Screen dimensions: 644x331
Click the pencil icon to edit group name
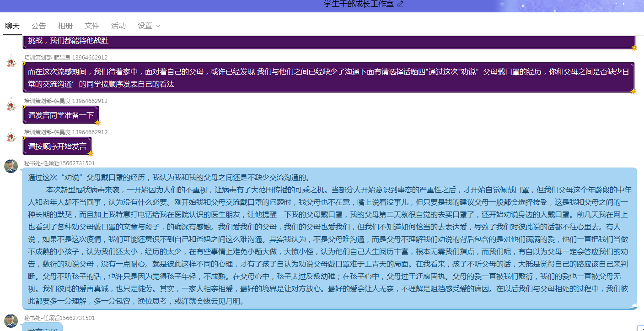tap(401, 4)
